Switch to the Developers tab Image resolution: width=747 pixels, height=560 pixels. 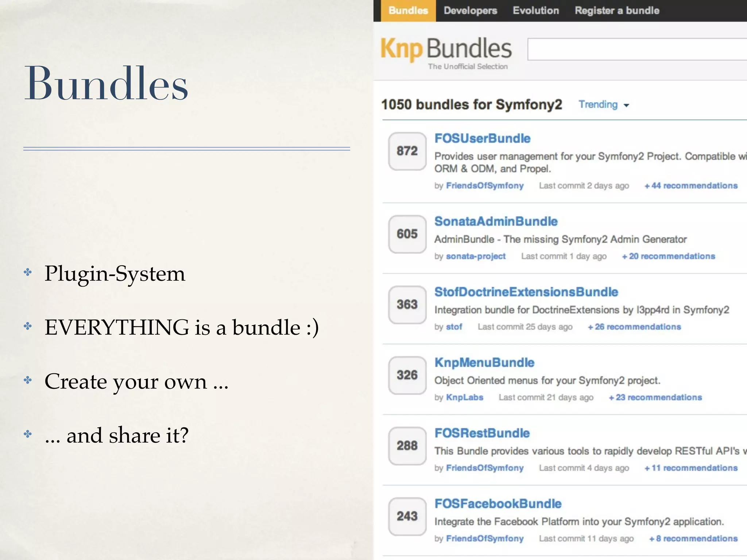point(470,11)
